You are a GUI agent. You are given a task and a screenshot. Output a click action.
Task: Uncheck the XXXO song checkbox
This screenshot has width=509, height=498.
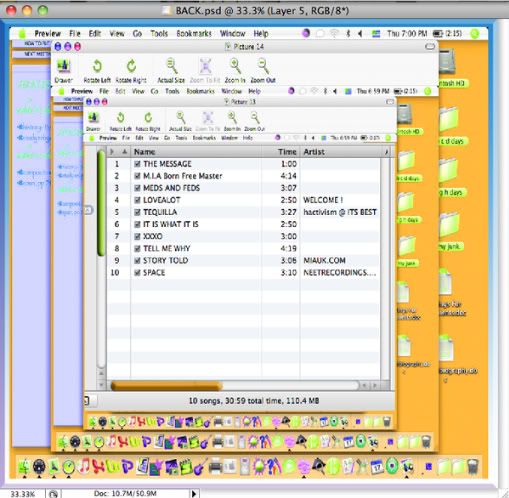pos(137,236)
